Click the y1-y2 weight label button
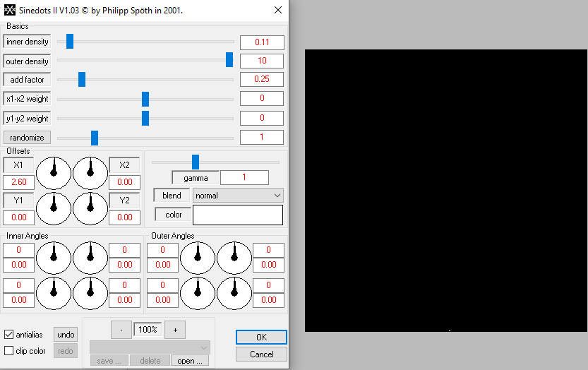This screenshot has height=370, width=588. pyautogui.click(x=27, y=119)
